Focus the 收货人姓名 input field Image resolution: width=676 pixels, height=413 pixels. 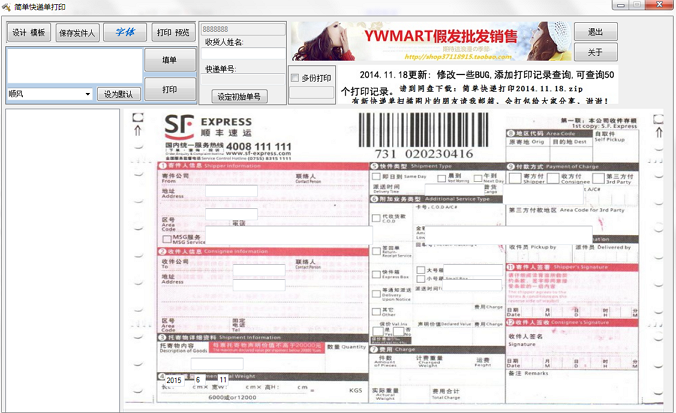(x=243, y=54)
